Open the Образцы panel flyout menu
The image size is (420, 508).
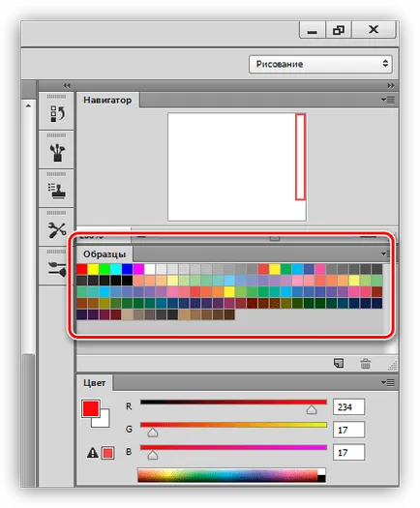pos(386,254)
